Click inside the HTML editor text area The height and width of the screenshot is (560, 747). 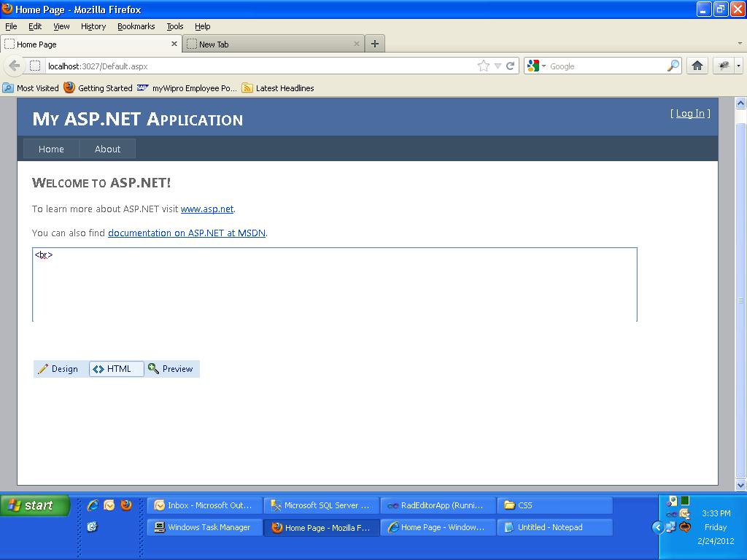coord(334,284)
